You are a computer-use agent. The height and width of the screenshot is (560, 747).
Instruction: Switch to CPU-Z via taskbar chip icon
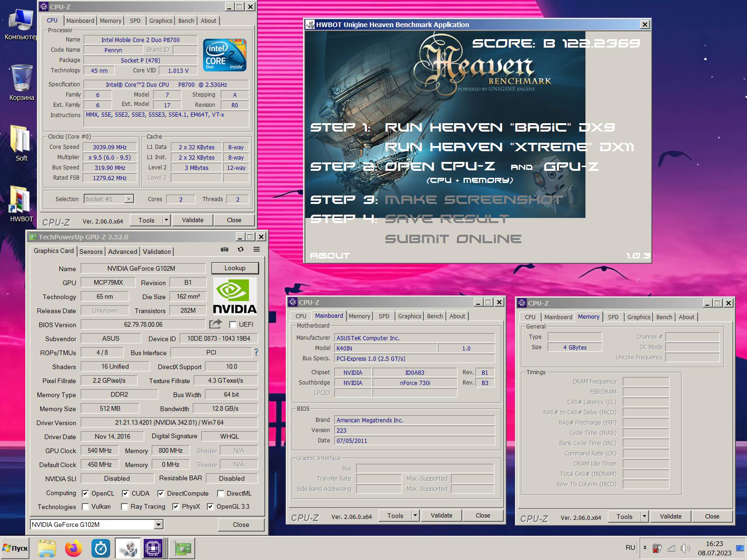pos(154,548)
